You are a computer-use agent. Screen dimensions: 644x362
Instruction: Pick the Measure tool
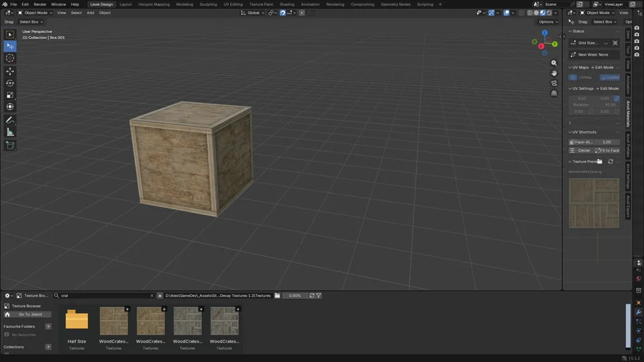tap(10, 132)
